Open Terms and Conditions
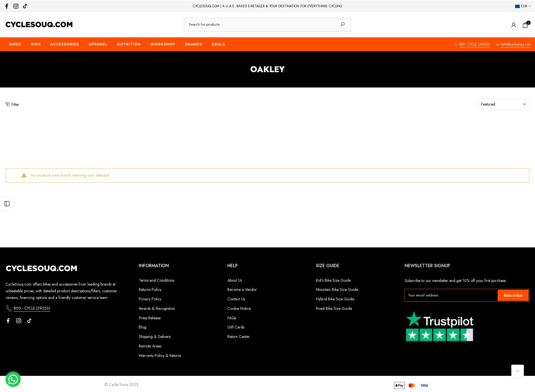 pyautogui.click(x=156, y=280)
